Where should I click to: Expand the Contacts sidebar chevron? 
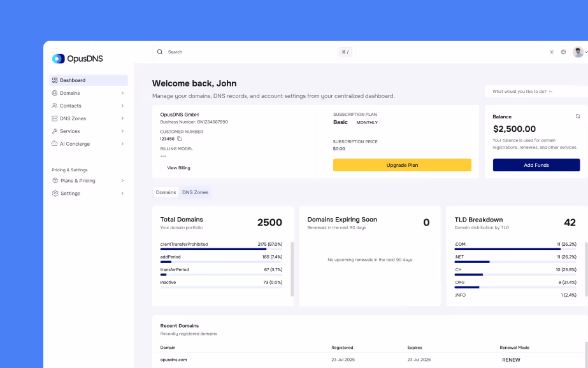coord(122,106)
